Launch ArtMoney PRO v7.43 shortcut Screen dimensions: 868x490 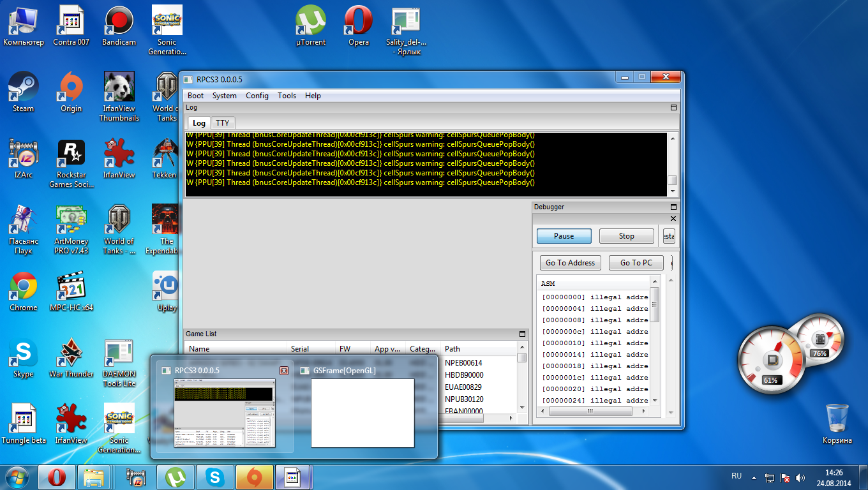click(71, 229)
